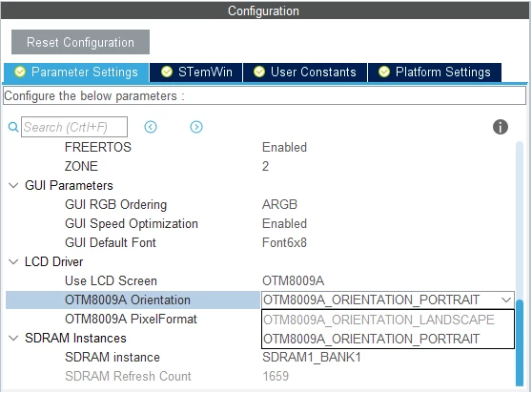The image size is (532, 393).
Task: Select the ZONE parameter row
Action: pyautogui.click(x=81, y=166)
